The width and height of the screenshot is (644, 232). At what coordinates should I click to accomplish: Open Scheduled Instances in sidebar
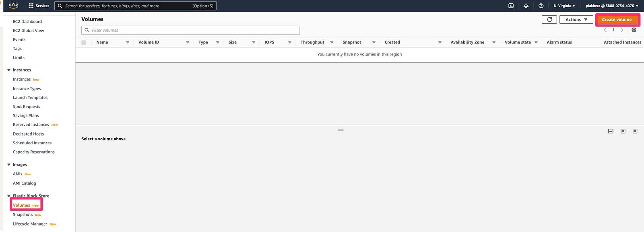pyautogui.click(x=32, y=143)
